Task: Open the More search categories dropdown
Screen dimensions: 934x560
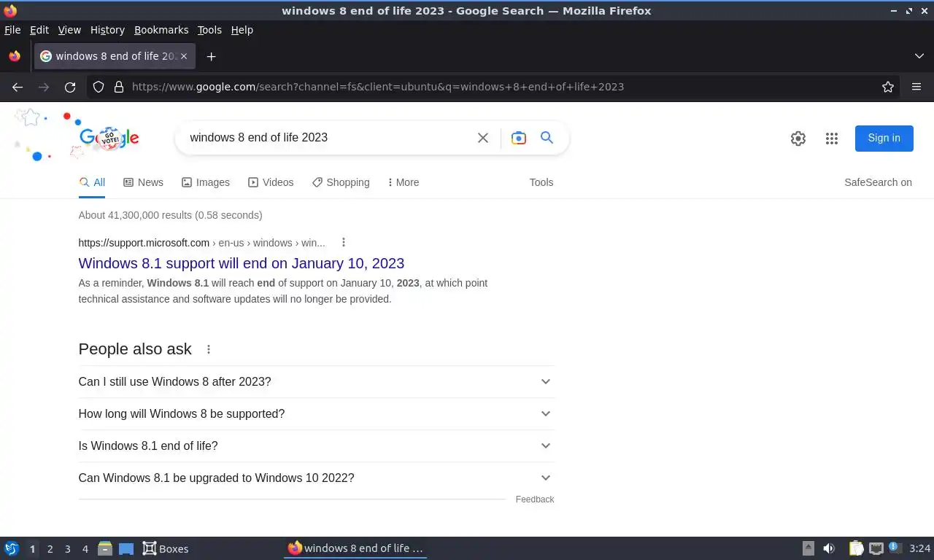Action: (404, 182)
